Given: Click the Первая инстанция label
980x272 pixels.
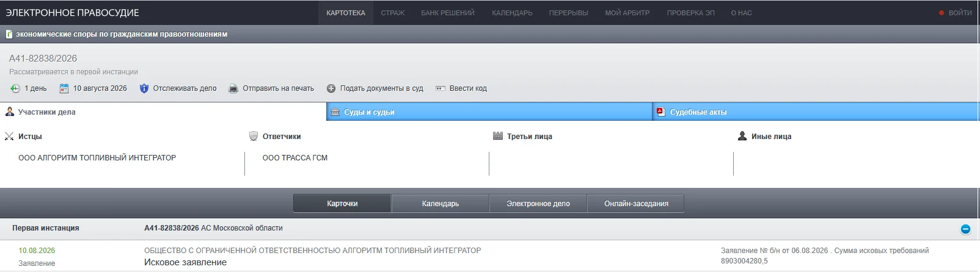Looking at the screenshot, I should coord(46,228).
